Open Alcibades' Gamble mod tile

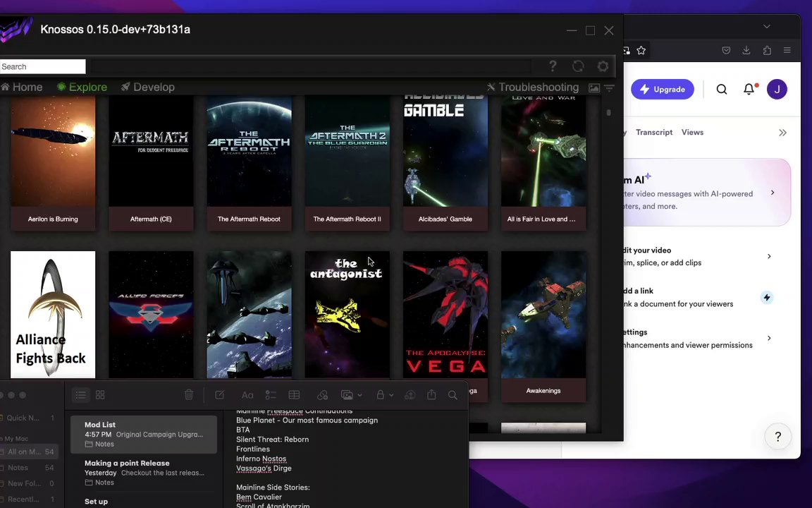click(x=445, y=163)
